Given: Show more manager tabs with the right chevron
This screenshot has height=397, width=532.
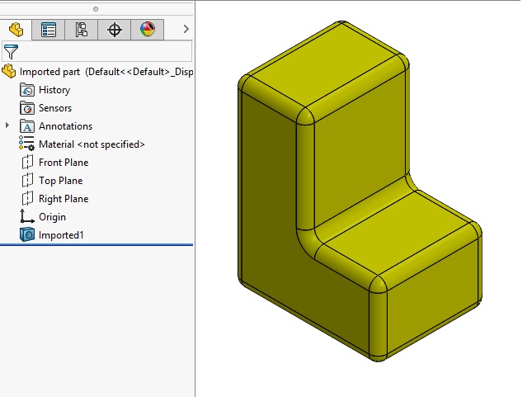Looking at the screenshot, I should tap(186, 29).
